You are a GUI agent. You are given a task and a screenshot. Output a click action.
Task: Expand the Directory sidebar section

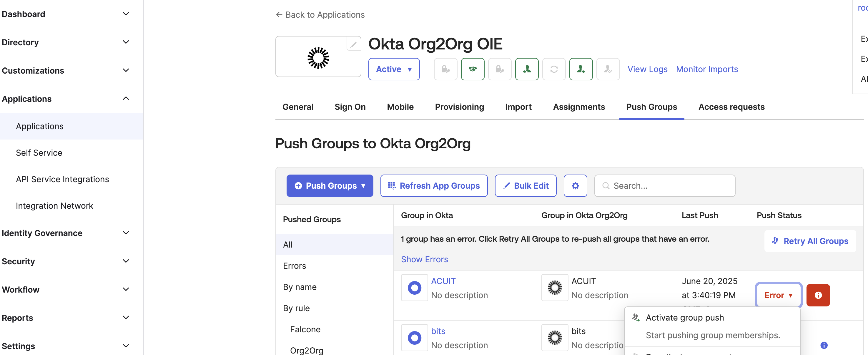tap(126, 42)
